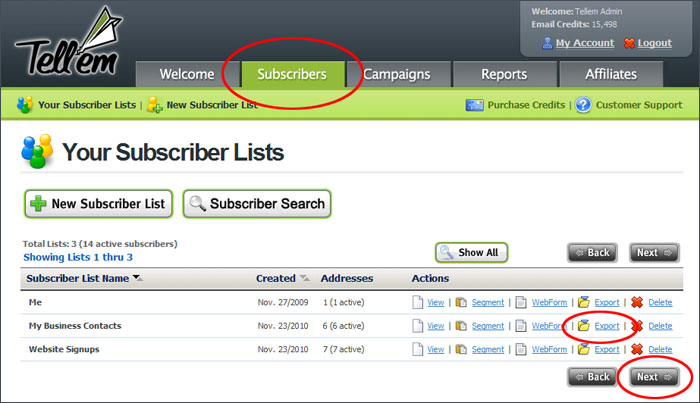Click the My Business Contacts list name
This screenshot has height=403, width=700.
tap(75, 326)
